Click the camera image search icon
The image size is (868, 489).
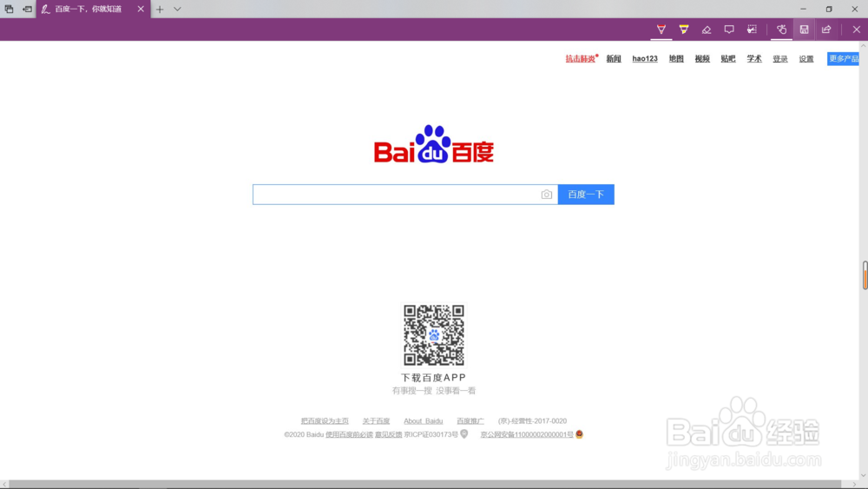(546, 195)
